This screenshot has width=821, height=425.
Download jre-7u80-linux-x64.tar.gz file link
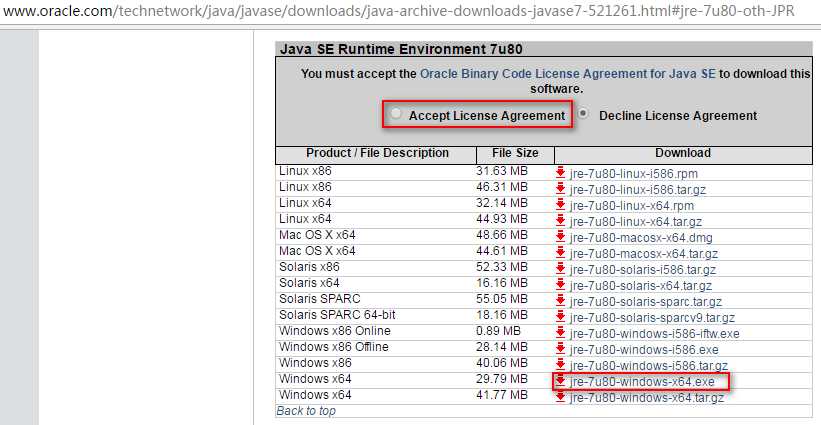(636, 221)
